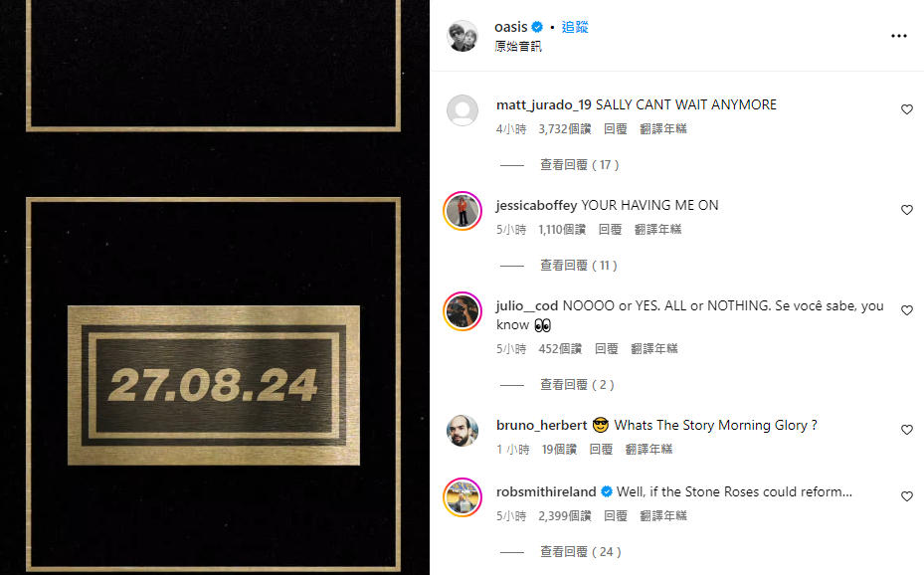The width and height of the screenshot is (924, 575).
Task: Open the three-dot more options menu
Action: click(x=899, y=36)
